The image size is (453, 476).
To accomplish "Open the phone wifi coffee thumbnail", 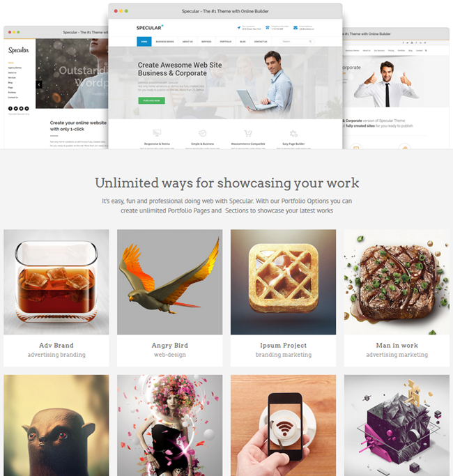I will click(x=283, y=425).
